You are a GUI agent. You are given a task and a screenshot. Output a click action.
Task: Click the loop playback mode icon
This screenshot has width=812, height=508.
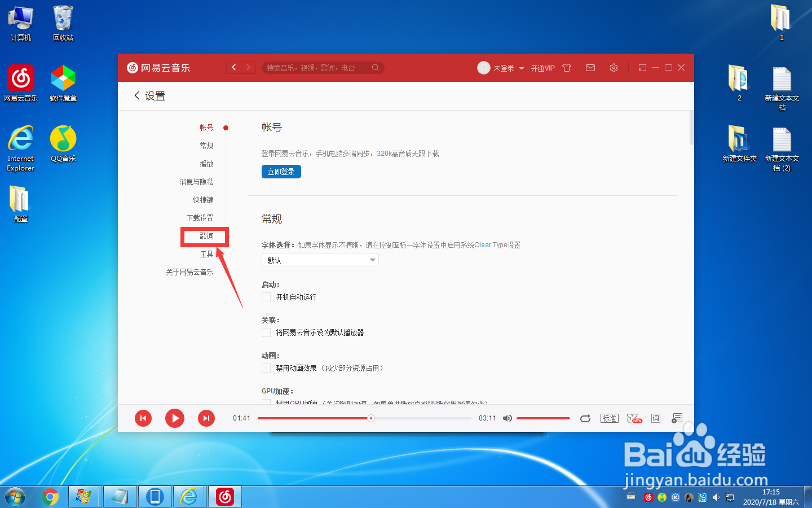[585, 418]
